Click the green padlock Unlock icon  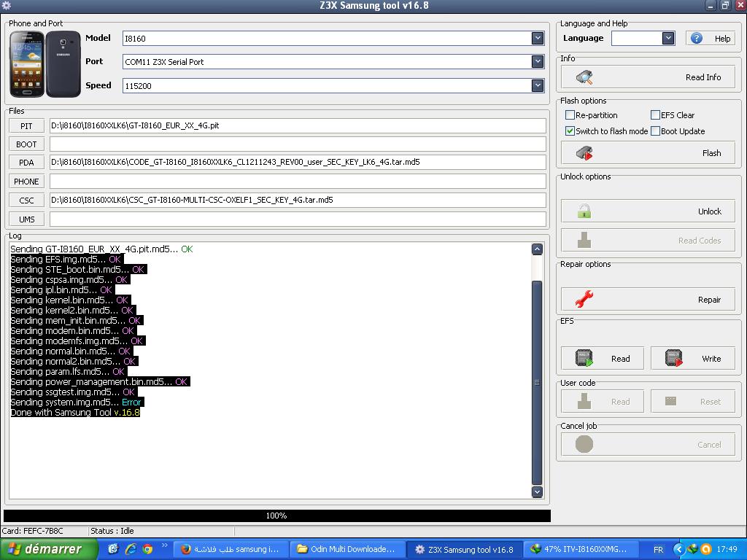click(x=584, y=211)
